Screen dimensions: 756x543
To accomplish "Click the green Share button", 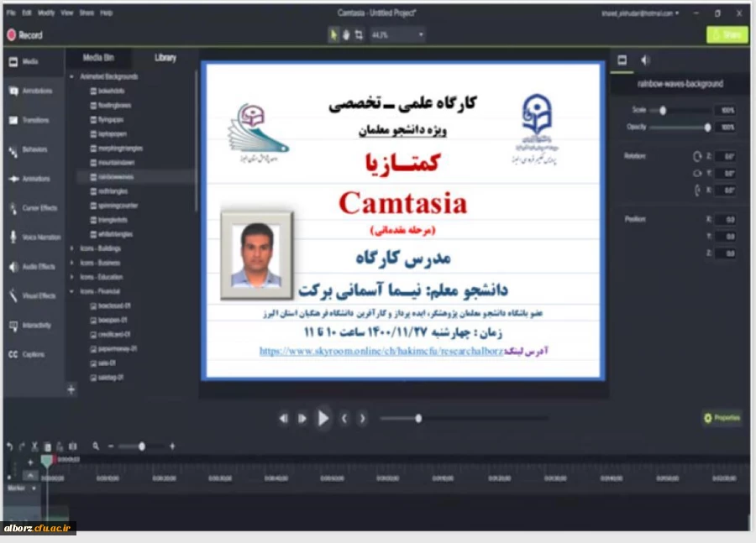I will tap(726, 34).
